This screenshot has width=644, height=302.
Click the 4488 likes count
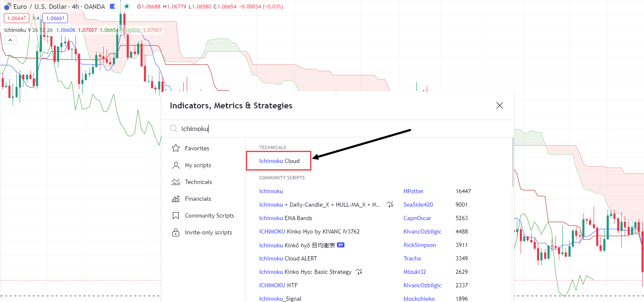[461, 231]
